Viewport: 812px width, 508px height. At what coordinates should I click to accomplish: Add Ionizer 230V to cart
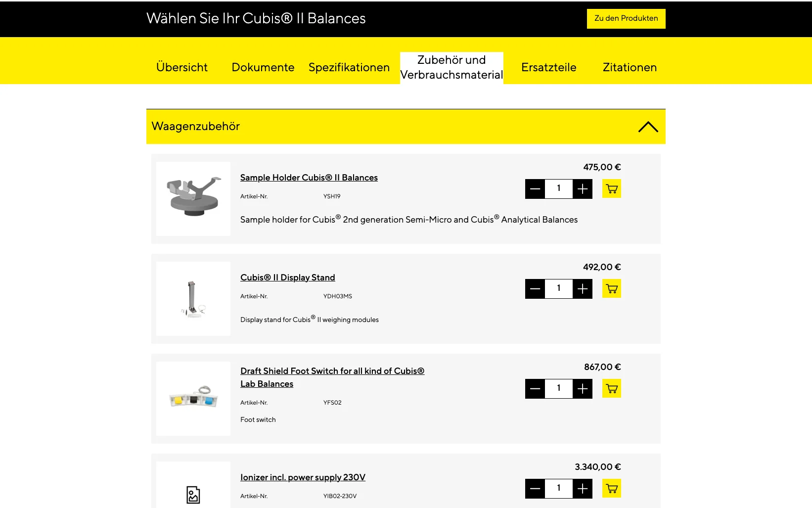pos(612,488)
